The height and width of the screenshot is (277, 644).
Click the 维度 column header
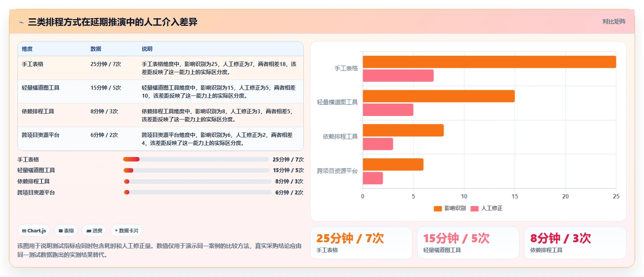pyautogui.click(x=27, y=49)
